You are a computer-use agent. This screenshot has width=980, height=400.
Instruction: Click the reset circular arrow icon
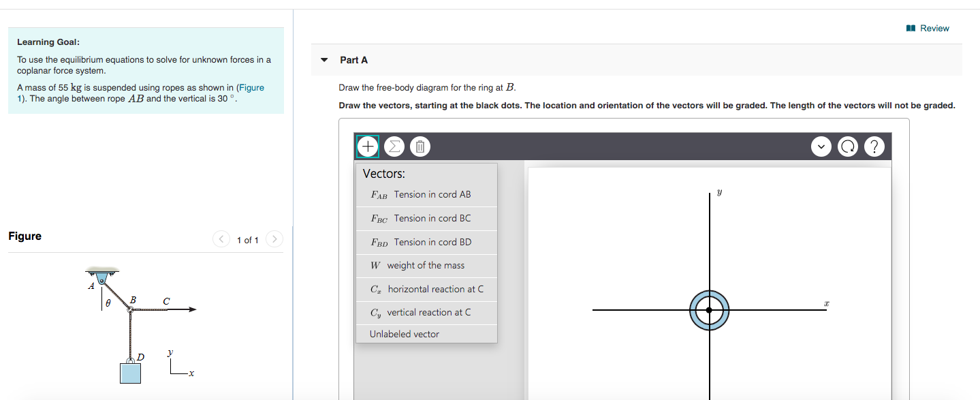(848, 146)
